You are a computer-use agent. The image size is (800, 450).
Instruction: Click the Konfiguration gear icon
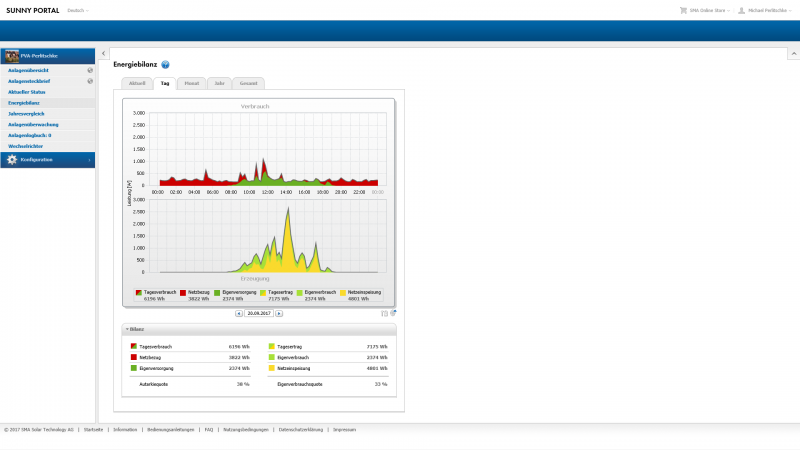coord(12,160)
